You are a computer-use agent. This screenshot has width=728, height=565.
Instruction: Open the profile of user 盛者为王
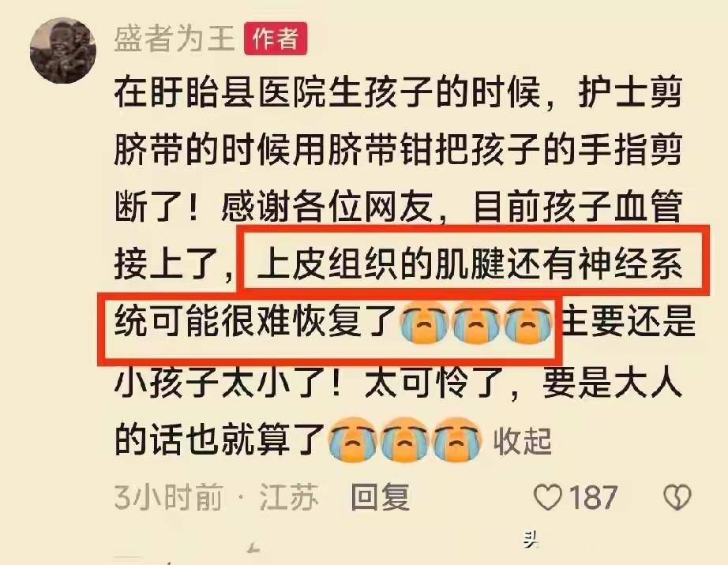click(175, 38)
